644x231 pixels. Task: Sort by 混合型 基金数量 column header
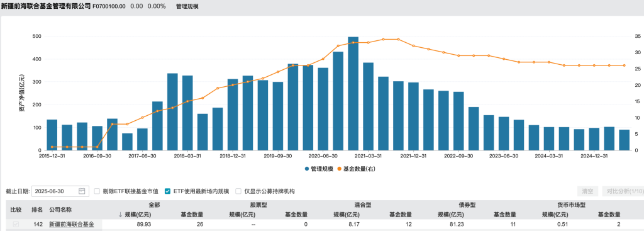coord(401,214)
